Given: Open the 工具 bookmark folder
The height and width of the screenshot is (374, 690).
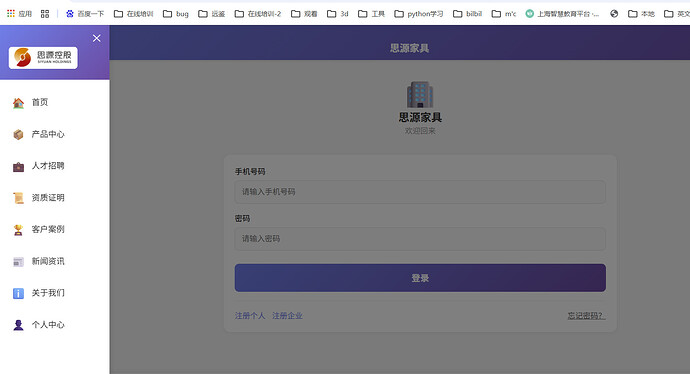Looking at the screenshot, I should (371, 14).
